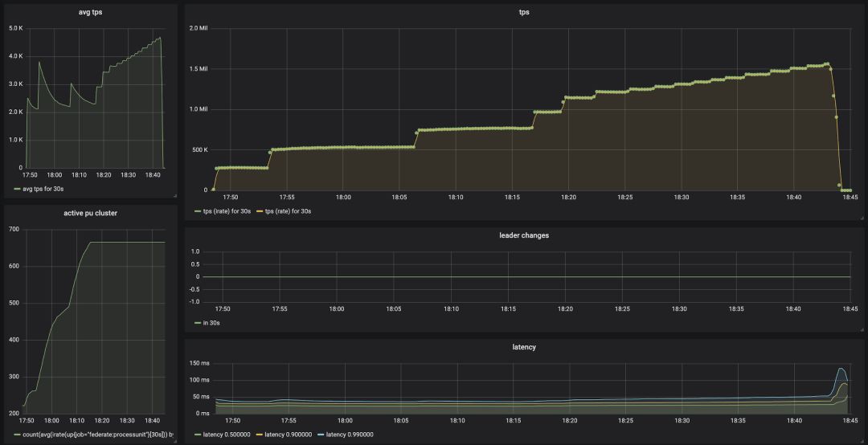Click blue color marker for latency 0.990000
The width and height of the screenshot is (868, 445).
(x=322, y=435)
